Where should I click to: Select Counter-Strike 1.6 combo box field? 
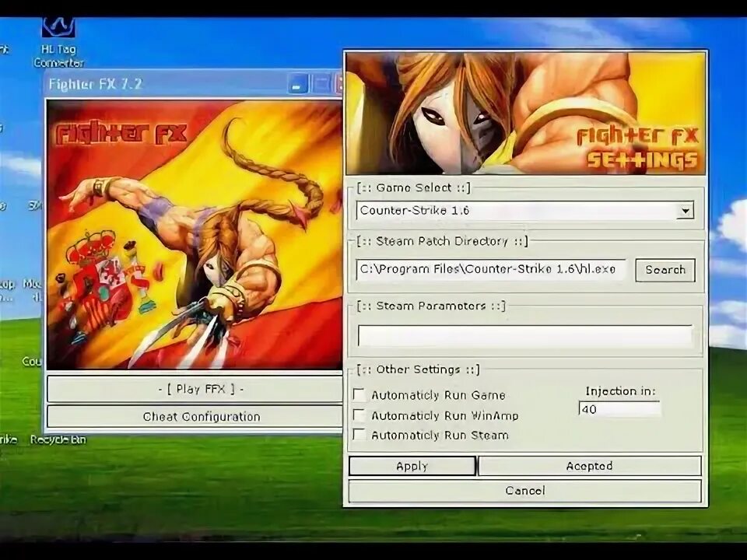[524, 211]
